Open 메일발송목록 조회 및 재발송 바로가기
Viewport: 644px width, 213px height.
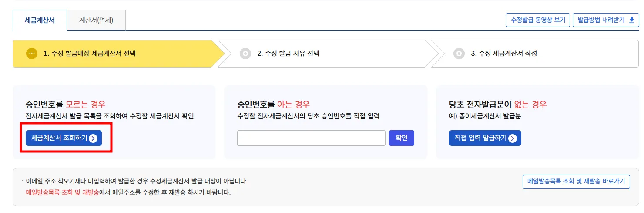point(576,181)
